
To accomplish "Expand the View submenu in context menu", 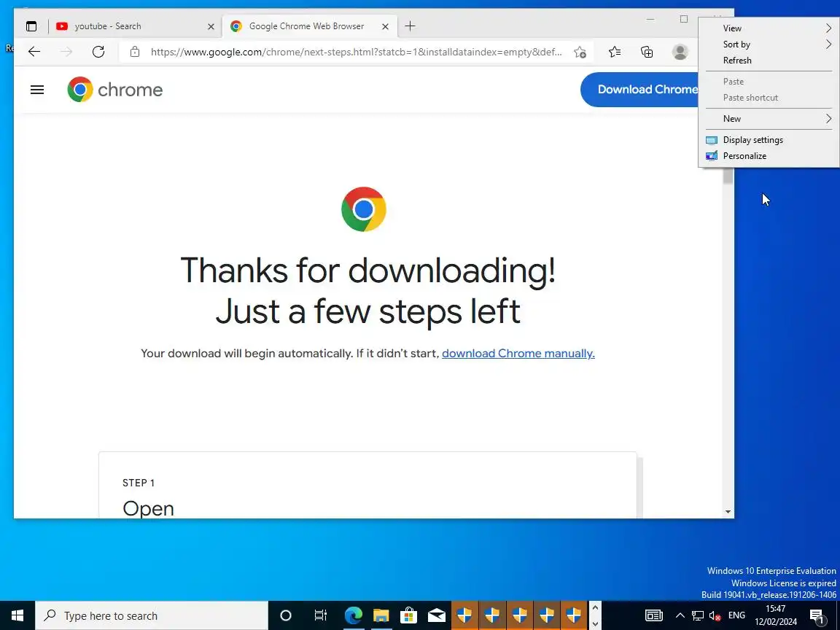I will (x=769, y=28).
